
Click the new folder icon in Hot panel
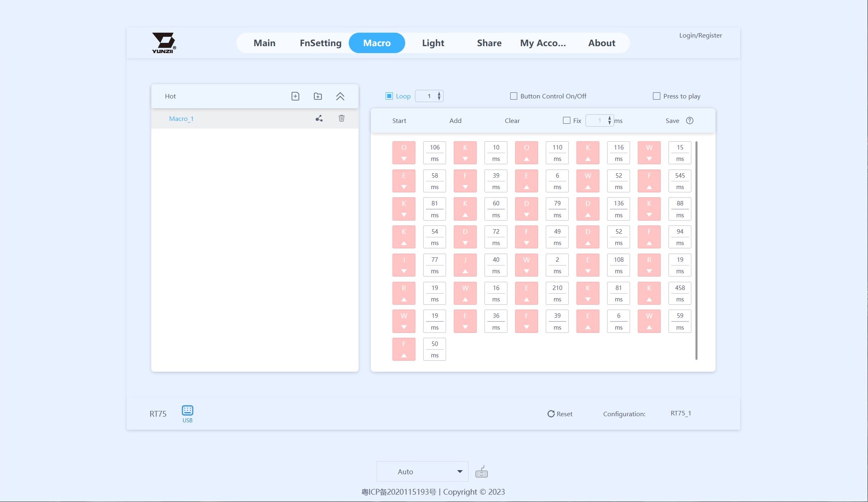pyautogui.click(x=318, y=96)
